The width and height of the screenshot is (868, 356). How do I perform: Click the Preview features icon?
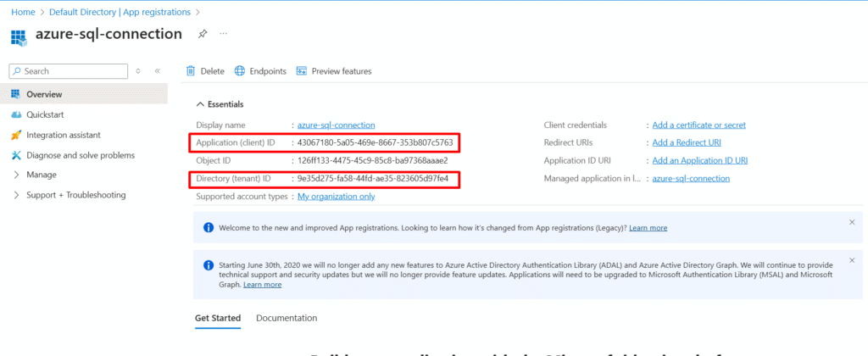click(x=302, y=71)
